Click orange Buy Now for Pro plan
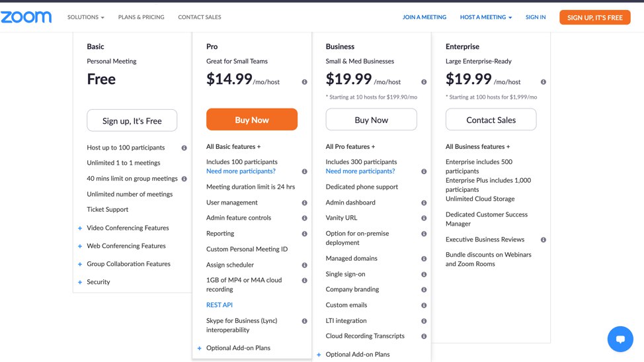644x362 pixels. pyautogui.click(x=252, y=120)
